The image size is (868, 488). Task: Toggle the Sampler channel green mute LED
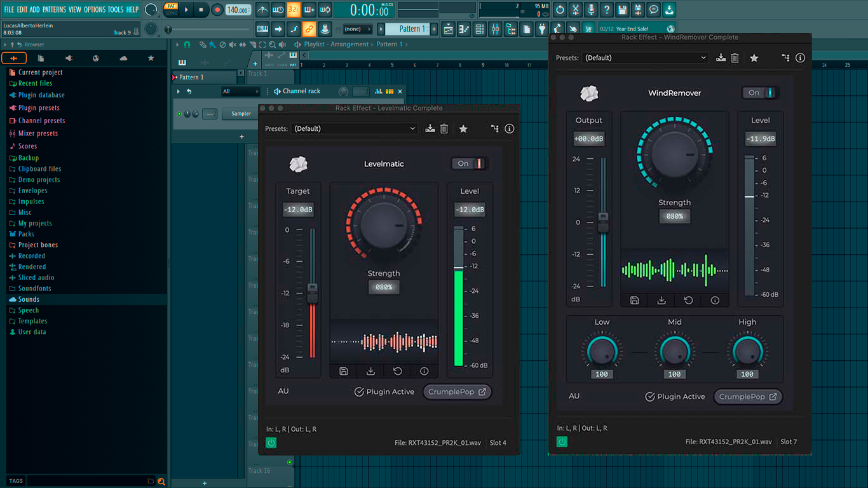179,114
